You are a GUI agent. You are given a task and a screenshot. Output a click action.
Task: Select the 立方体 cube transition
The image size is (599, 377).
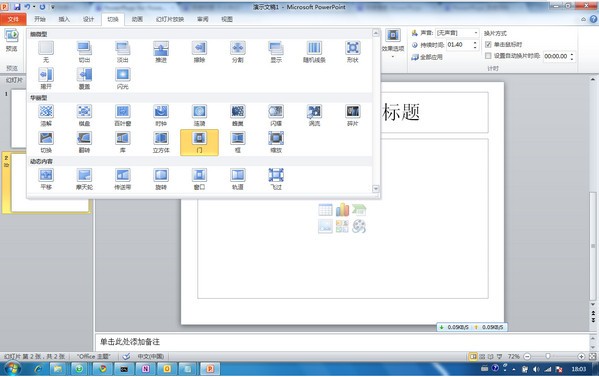(161, 142)
